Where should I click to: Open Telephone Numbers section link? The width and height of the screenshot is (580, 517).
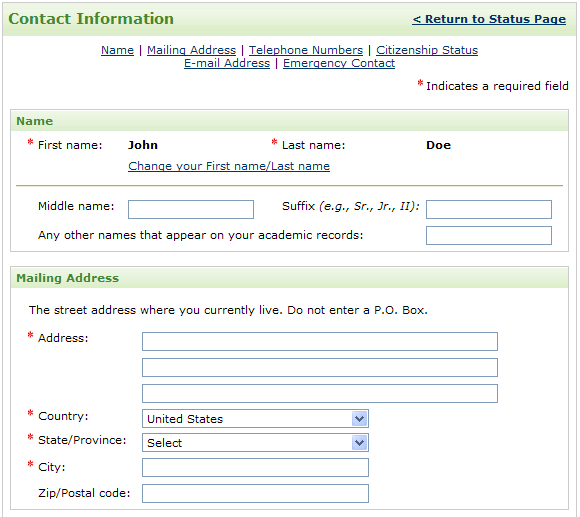click(306, 50)
